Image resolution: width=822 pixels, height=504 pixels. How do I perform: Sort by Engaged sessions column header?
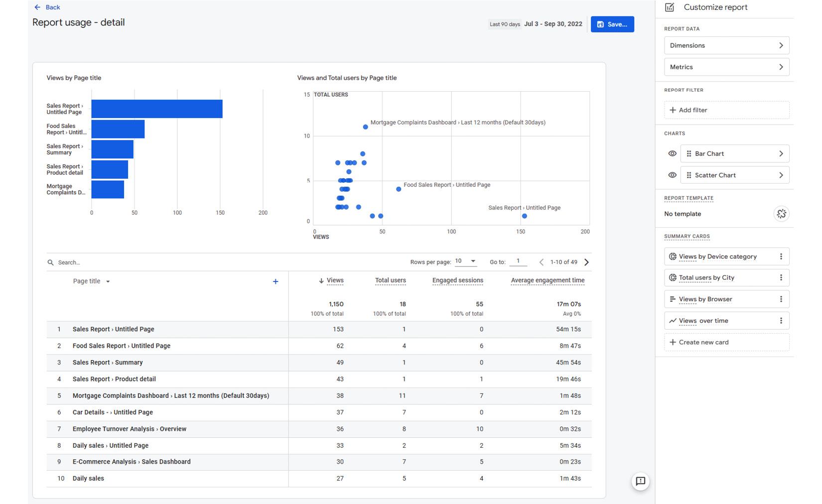[x=457, y=280]
